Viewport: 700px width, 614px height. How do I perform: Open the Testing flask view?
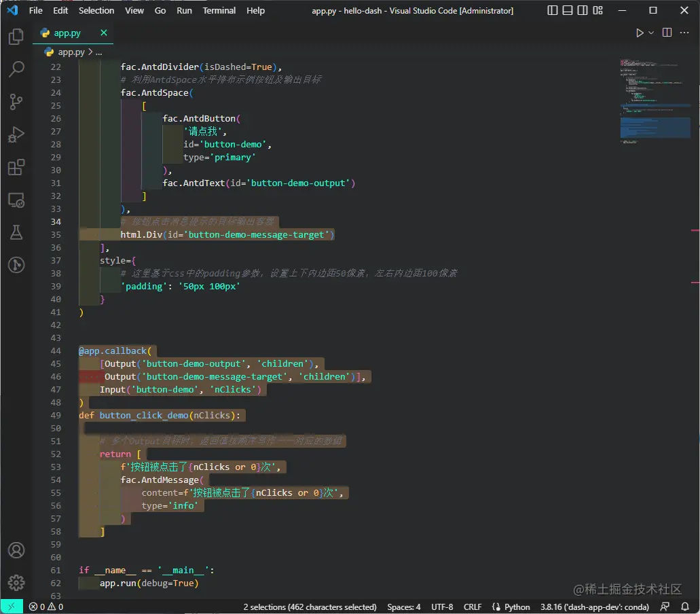pyautogui.click(x=16, y=232)
